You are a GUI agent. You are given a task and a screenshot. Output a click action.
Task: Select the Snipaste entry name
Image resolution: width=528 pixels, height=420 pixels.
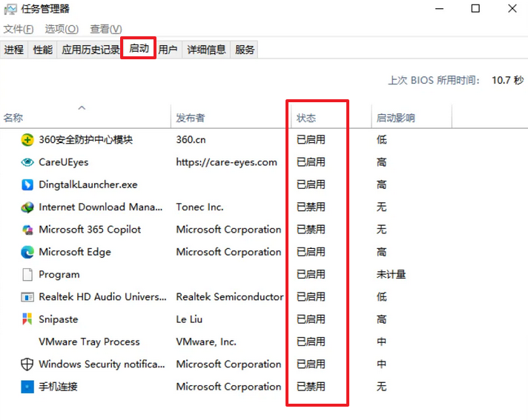pos(59,319)
